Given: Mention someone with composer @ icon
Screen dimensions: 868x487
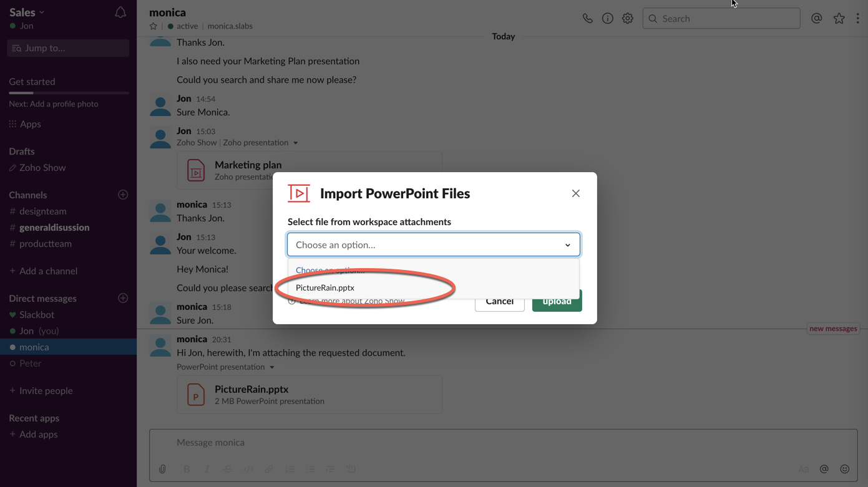Looking at the screenshot, I should pos(824,469).
